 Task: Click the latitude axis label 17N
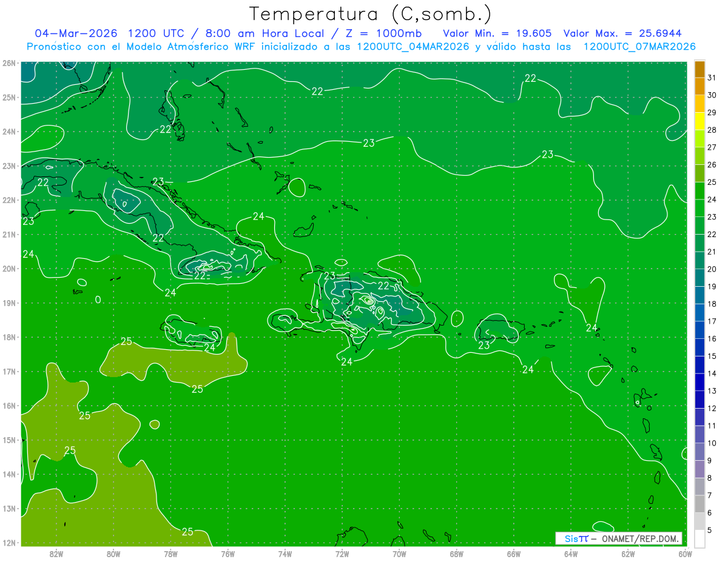9,372
